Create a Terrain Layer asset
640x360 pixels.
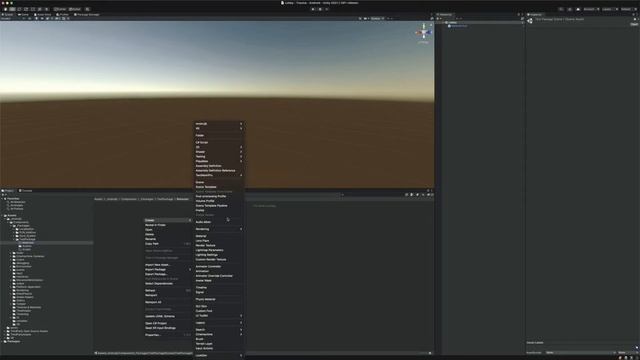pos(219,344)
